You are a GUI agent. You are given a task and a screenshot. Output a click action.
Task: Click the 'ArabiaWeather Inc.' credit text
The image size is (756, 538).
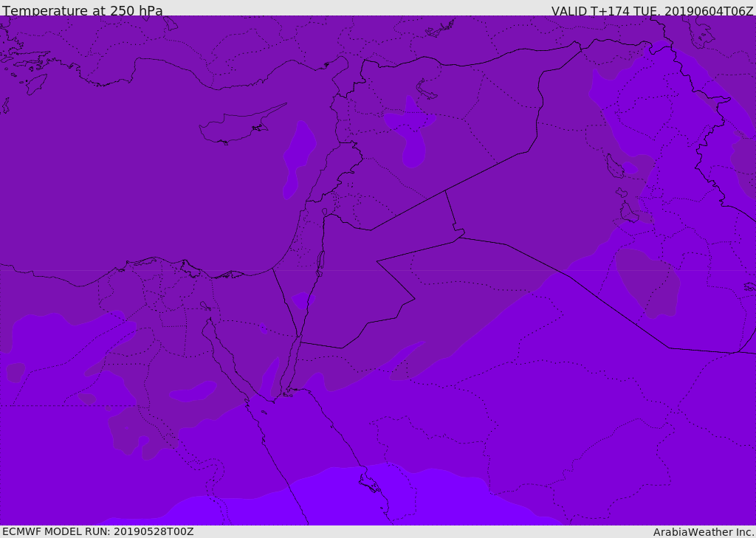point(704,532)
